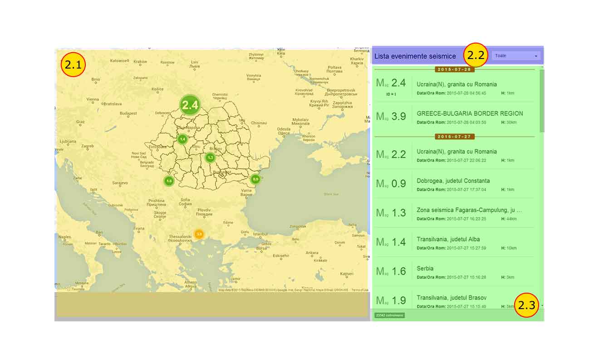
Task: Click the 1.3 marker near Brasov
Action: click(210, 157)
